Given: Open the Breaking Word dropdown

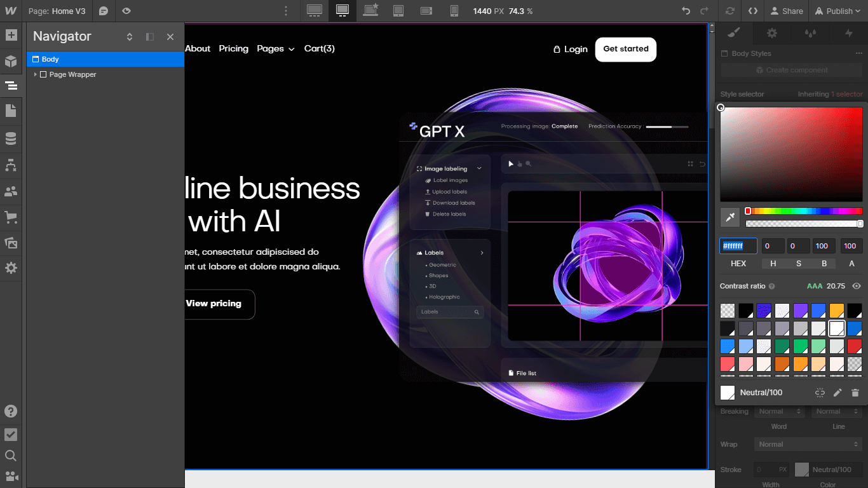Looking at the screenshot, I should pyautogui.click(x=779, y=411).
